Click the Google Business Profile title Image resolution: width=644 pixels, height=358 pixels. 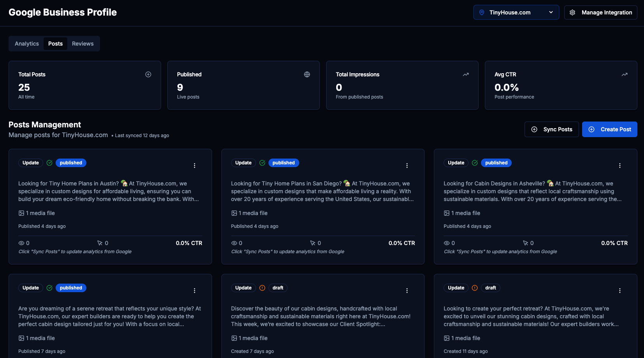point(63,12)
